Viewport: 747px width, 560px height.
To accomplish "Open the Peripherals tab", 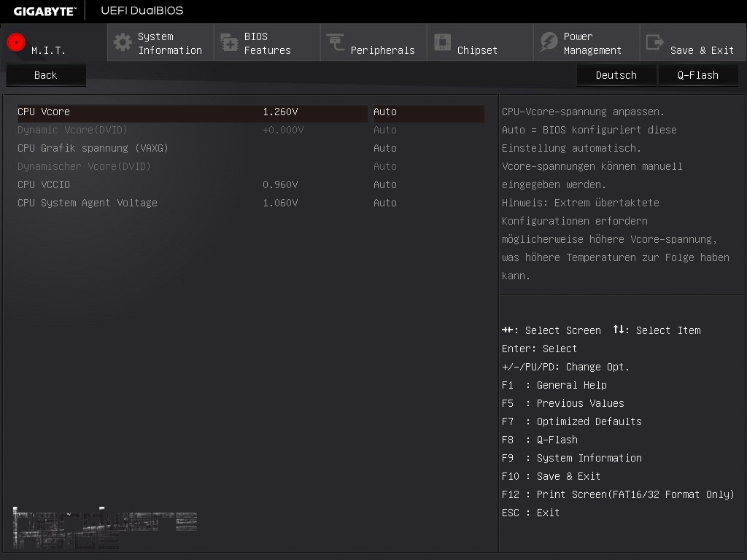I will [x=374, y=43].
